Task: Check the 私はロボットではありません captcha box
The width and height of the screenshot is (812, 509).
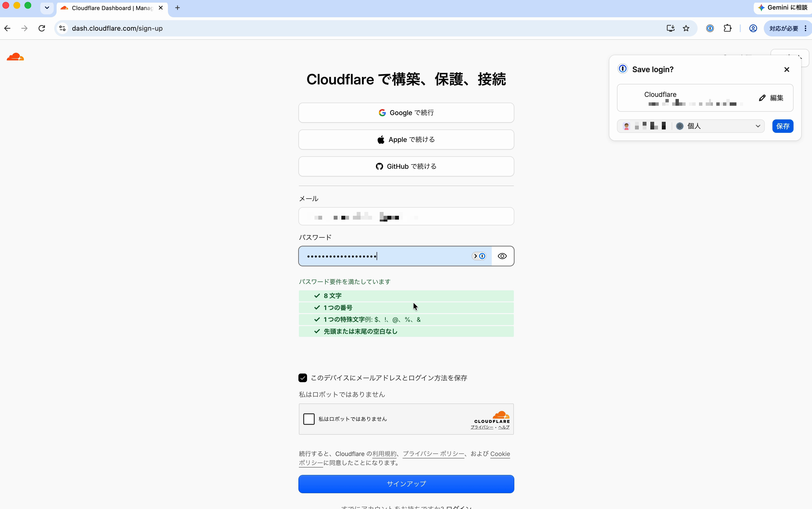Action: coord(308,419)
